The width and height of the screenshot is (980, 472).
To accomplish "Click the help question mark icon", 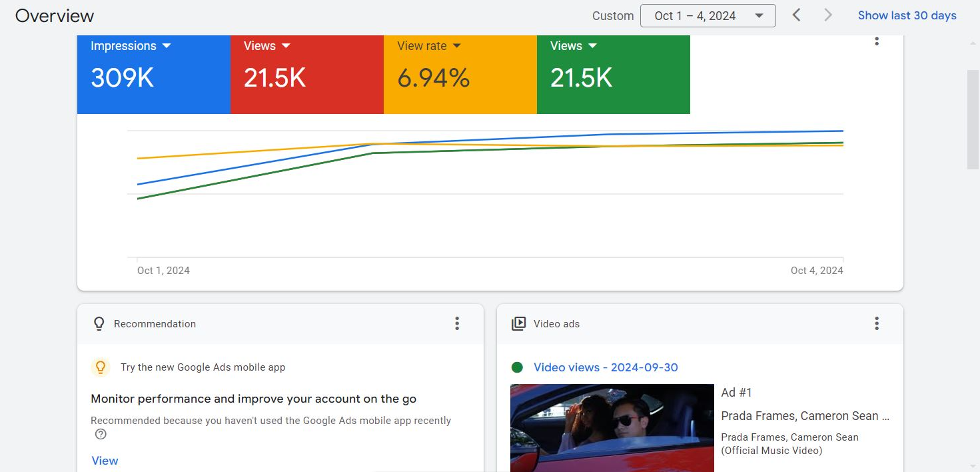I will pos(101,434).
